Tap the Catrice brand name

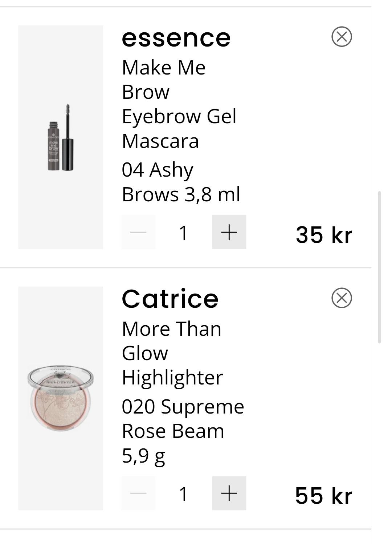pos(170,299)
